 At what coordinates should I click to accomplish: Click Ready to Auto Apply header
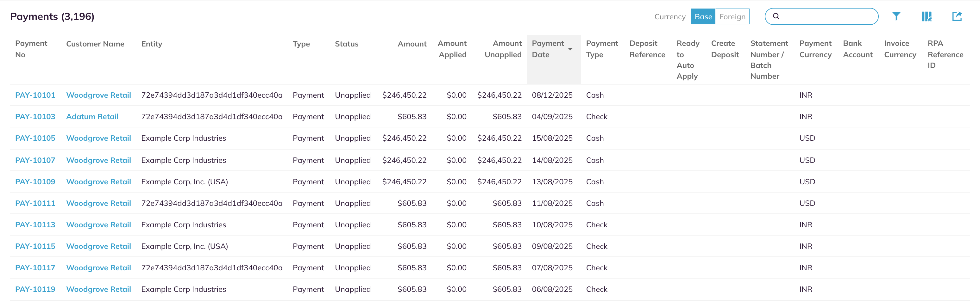688,60
